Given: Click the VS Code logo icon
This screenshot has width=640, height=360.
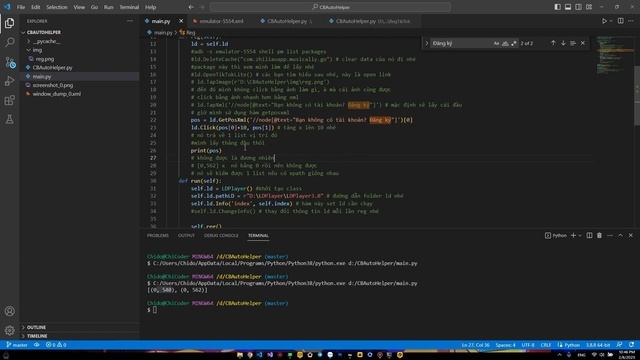Looking at the screenshot, I should (7, 7).
